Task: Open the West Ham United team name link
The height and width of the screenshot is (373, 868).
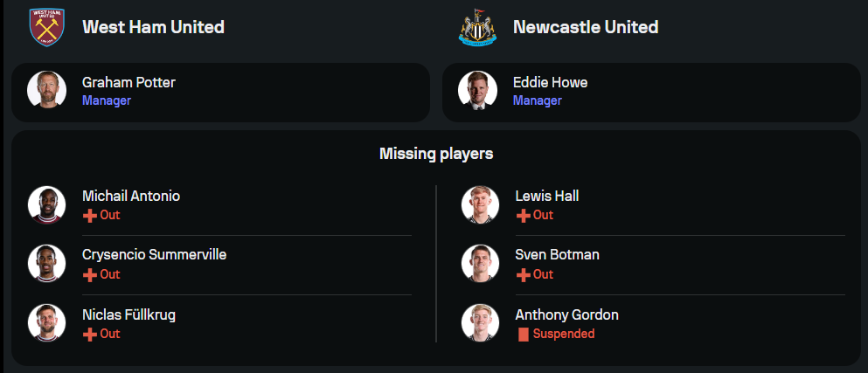Action: [153, 27]
